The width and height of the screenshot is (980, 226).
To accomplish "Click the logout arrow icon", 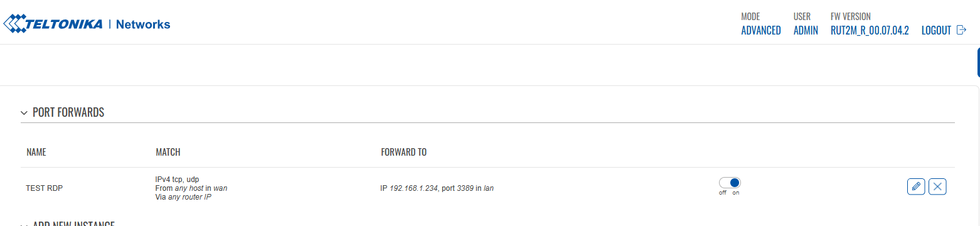I will pos(961,30).
